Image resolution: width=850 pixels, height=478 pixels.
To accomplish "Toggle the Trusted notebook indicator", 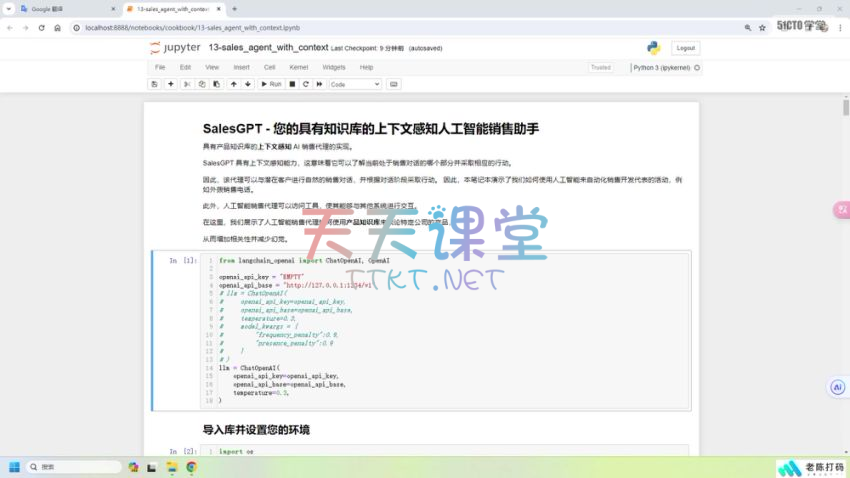I will click(600, 67).
